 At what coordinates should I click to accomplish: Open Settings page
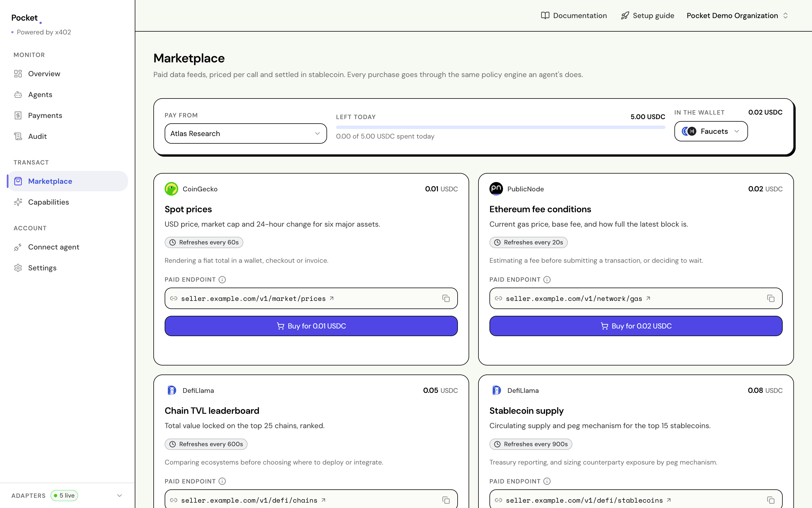point(67,268)
